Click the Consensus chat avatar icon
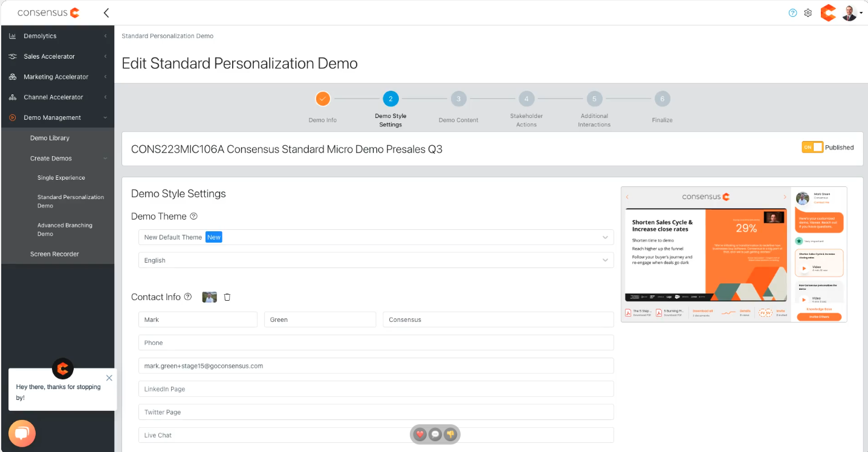This screenshot has height=452, width=868. [x=62, y=368]
